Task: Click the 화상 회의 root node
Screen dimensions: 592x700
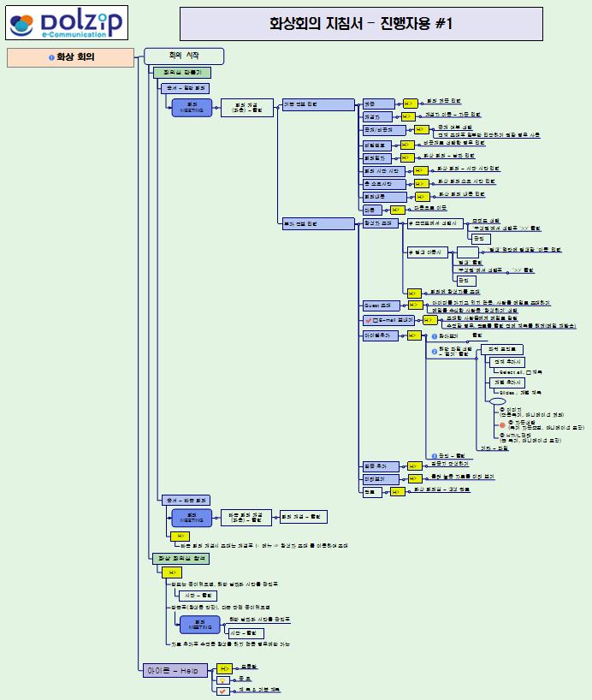Action: point(70,58)
